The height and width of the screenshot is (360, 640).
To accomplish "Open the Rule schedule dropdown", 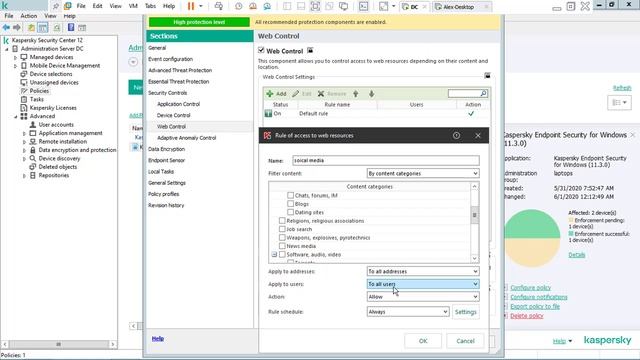I will pos(408,312).
